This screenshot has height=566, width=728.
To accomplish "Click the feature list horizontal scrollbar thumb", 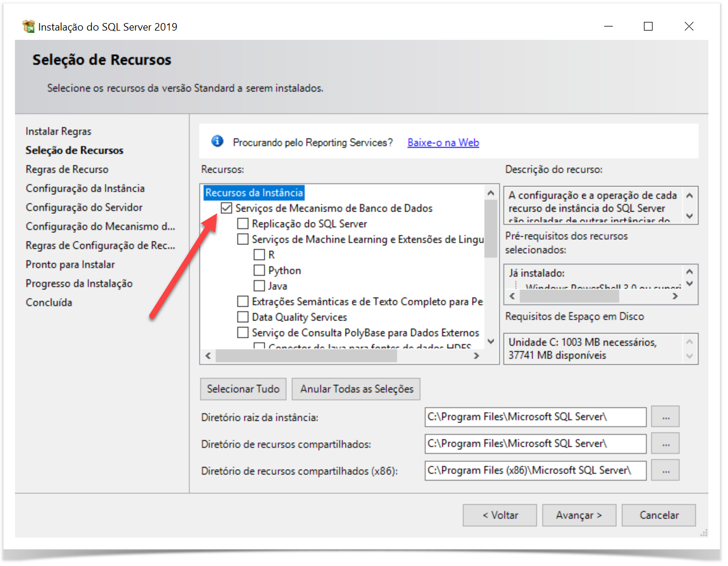I will tap(306, 356).
